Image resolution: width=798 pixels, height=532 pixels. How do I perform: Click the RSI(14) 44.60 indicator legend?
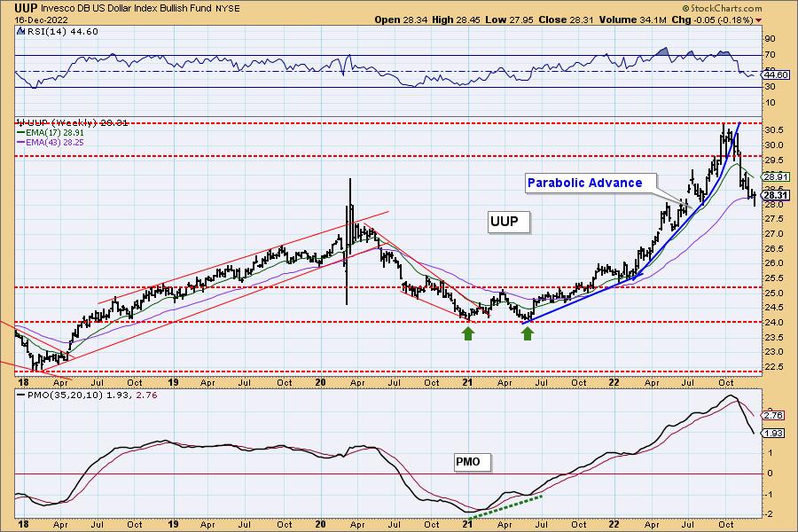coord(63,32)
